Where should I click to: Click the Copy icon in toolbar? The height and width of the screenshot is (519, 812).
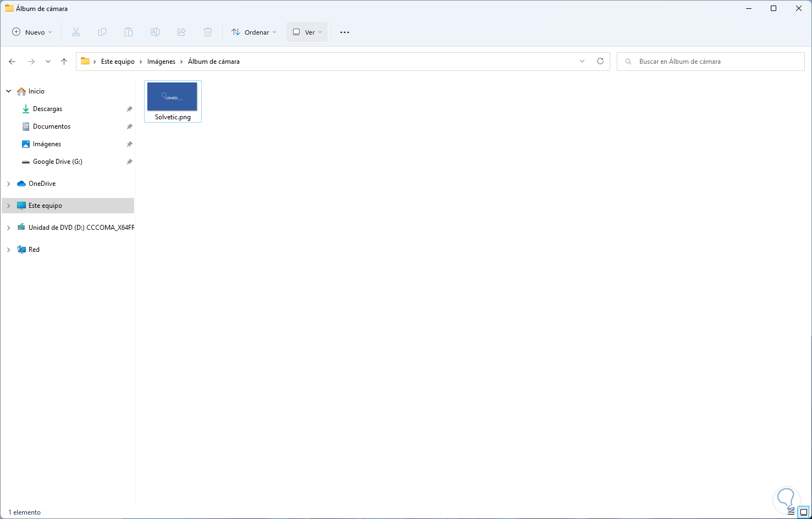pyautogui.click(x=102, y=32)
